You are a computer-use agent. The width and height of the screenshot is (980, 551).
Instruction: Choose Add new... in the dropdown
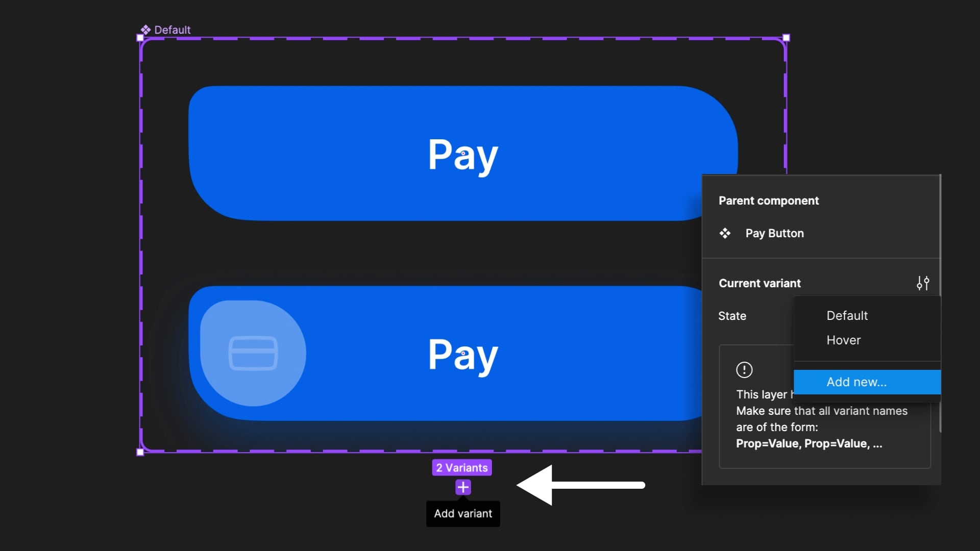point(856,382)
